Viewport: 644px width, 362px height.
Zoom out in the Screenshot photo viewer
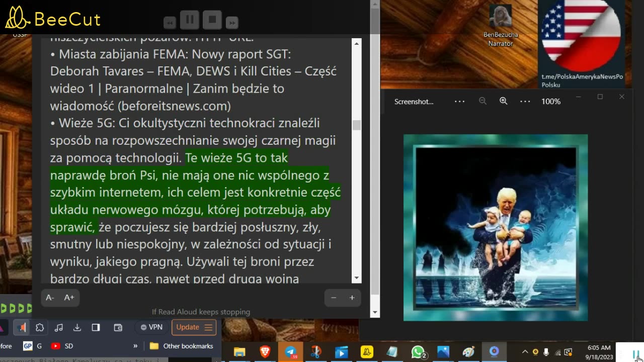pos(482,101)
